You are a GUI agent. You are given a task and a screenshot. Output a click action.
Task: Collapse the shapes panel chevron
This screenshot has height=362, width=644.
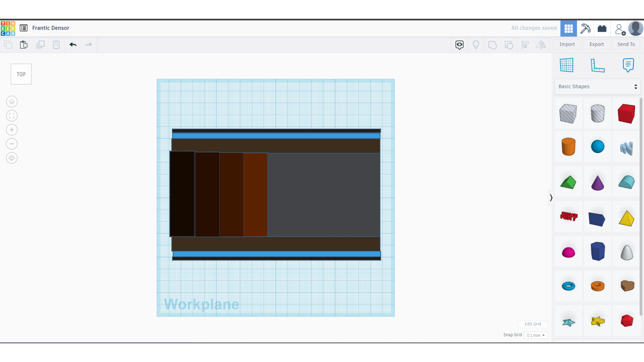tap(551, 198)
